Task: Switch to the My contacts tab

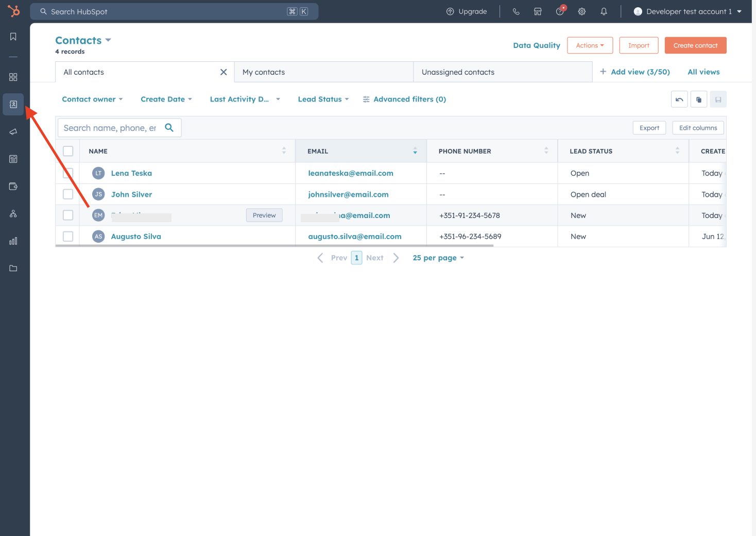Action: 324,72
